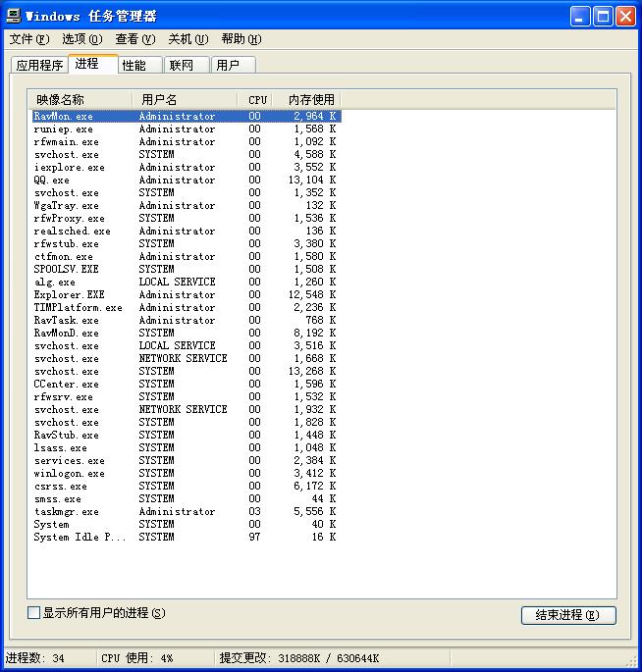Switch to the 性能 tab

click(140, 65)
